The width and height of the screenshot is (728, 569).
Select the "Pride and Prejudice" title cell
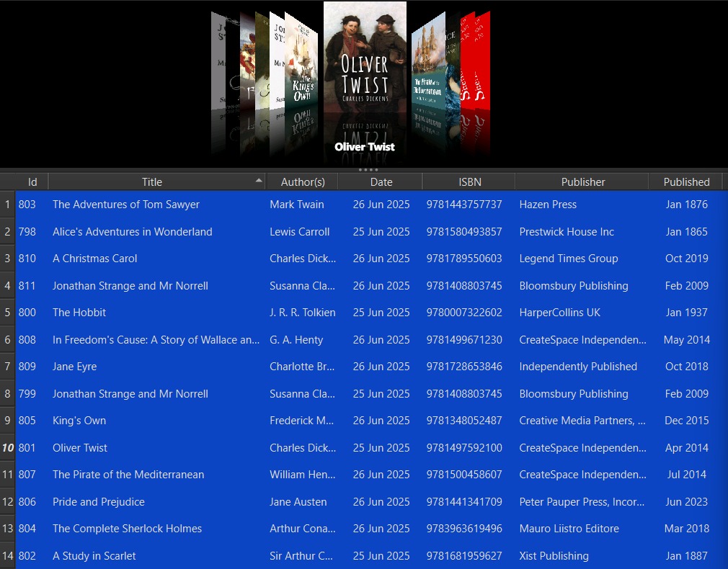(99, 502)
